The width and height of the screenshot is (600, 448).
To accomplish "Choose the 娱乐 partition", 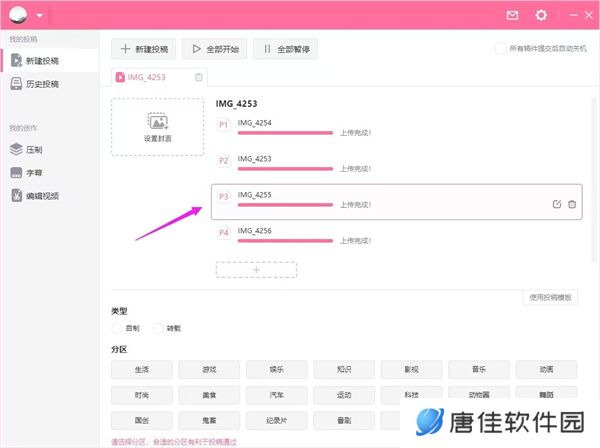I will (x=277, y=370).
